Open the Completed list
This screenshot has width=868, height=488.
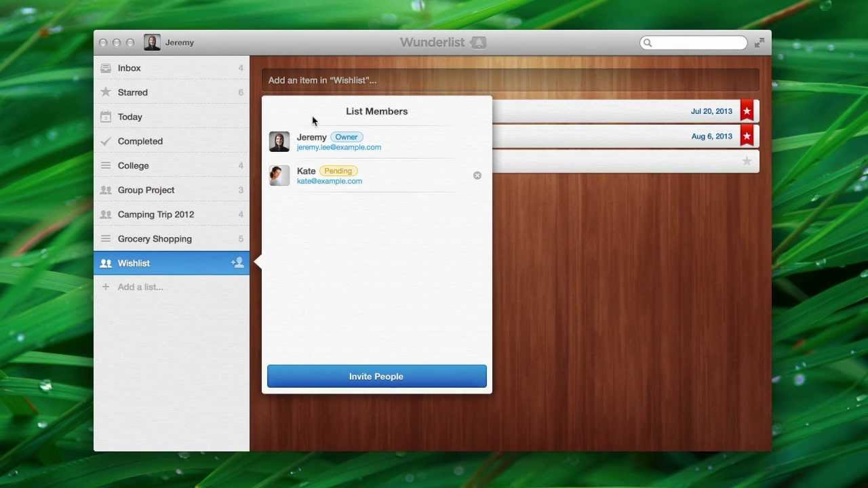pyautogui.click(x=172, y=141)
